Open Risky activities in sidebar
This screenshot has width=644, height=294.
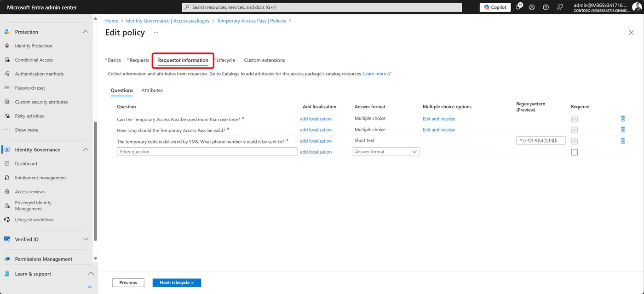29,116
